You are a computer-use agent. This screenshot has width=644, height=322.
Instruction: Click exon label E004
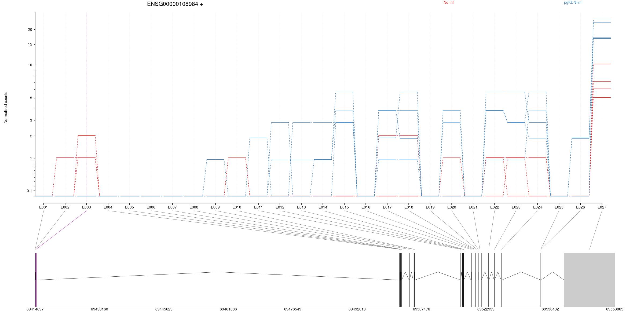[108, 207]
